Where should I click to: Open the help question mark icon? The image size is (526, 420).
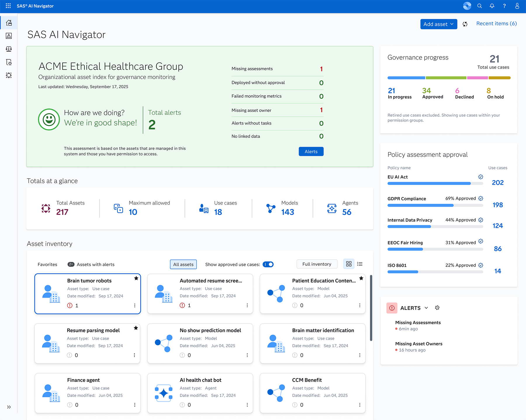click(x=504, y=6)
